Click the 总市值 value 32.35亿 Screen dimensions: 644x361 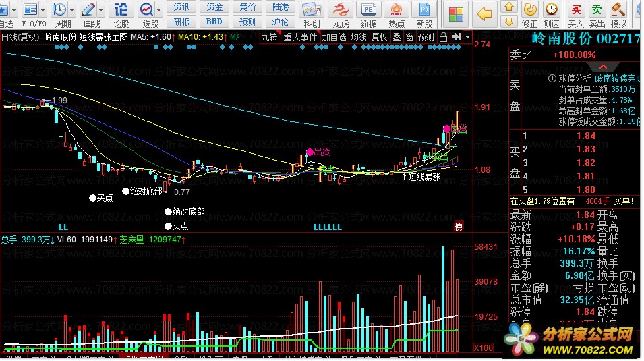click(x=577, y=300)
